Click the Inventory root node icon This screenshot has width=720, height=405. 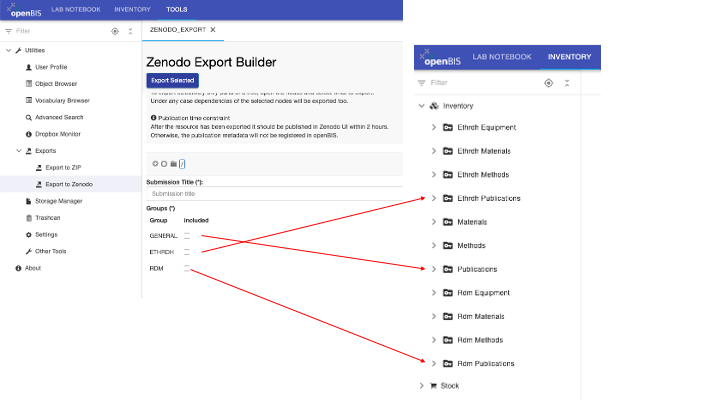434,106
